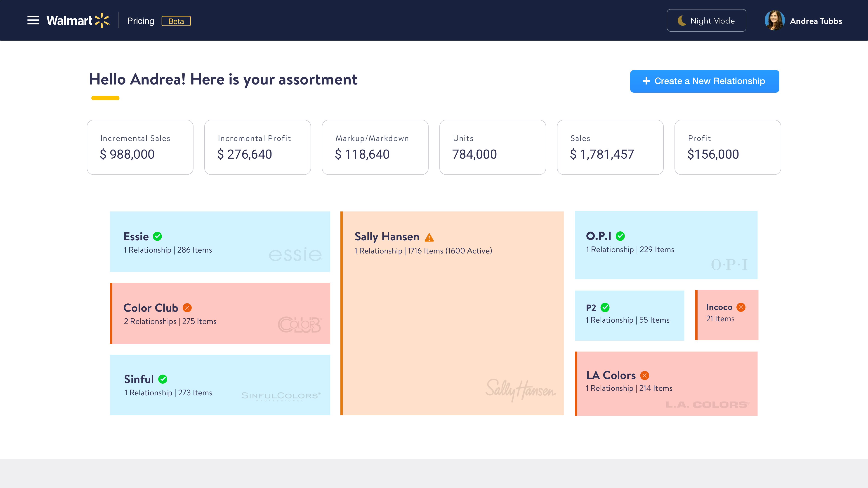Toggle Night Mode

(x=706, y=21)
